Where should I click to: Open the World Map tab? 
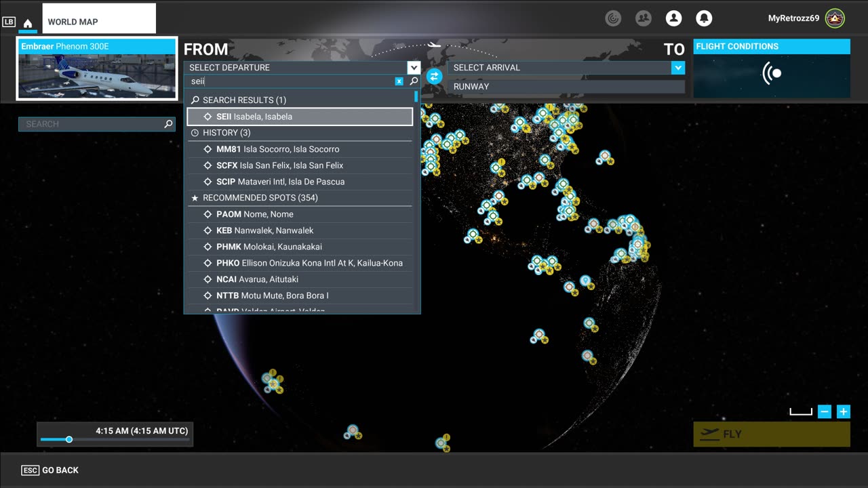[x=99, y=19]
